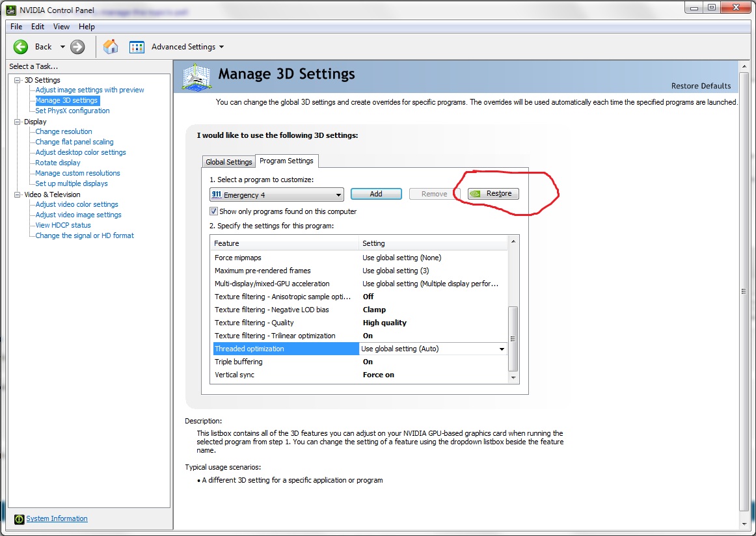Open Change resolution task
Image resolution: width=756 pixels, height=536 pixels.
point(64,131)
